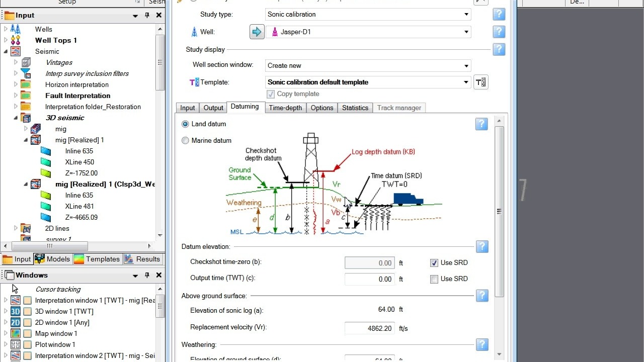Toggle visibility checkbox for 2D window 1 [Any]
The width and height of the screenshot is (644, 362).
tap(27, 322)
